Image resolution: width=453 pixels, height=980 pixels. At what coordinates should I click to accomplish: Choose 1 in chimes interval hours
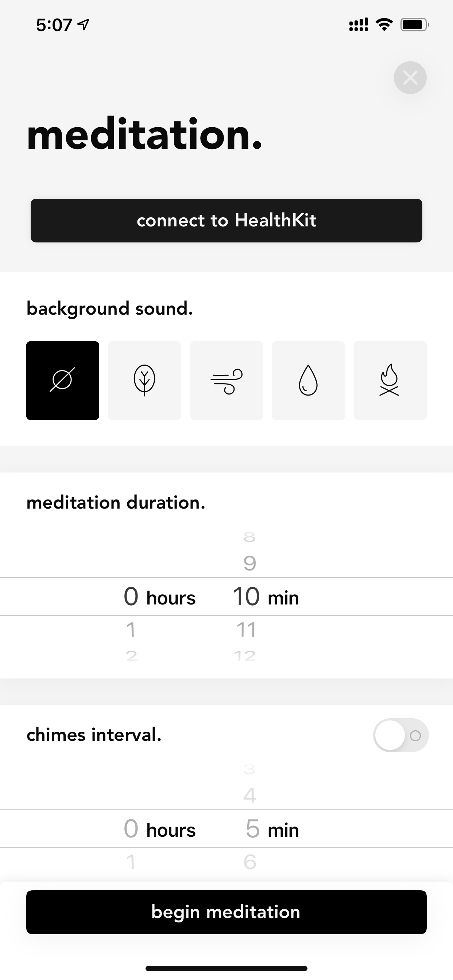[x=131, y=862]
